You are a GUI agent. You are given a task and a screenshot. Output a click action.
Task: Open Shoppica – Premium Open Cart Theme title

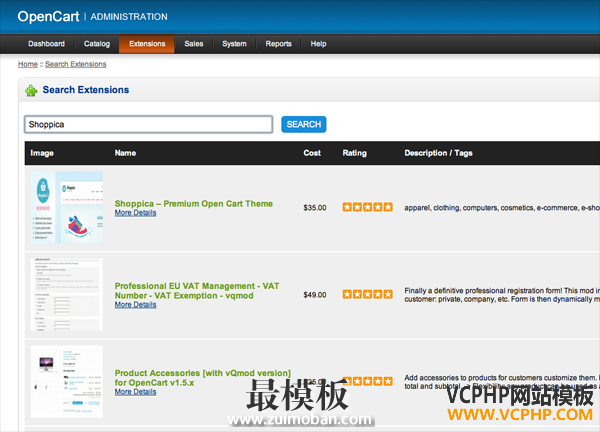tap(194, 204)
